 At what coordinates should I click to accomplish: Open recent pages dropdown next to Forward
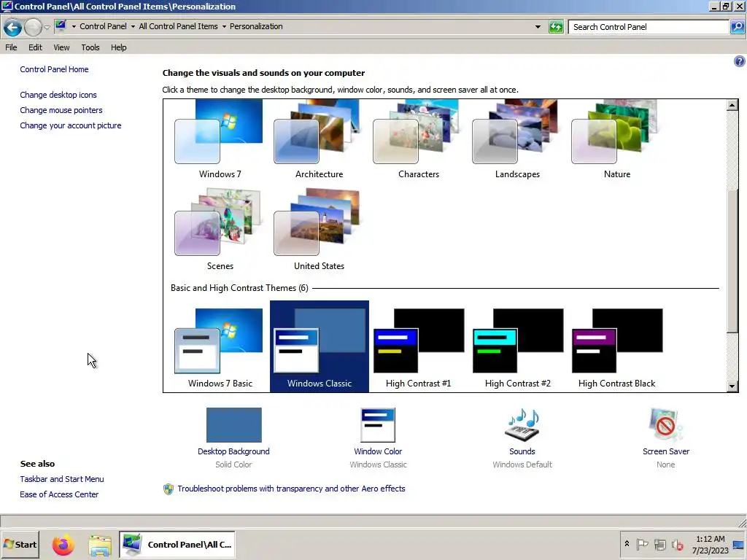pyautogui.click(x=47, y=27)
